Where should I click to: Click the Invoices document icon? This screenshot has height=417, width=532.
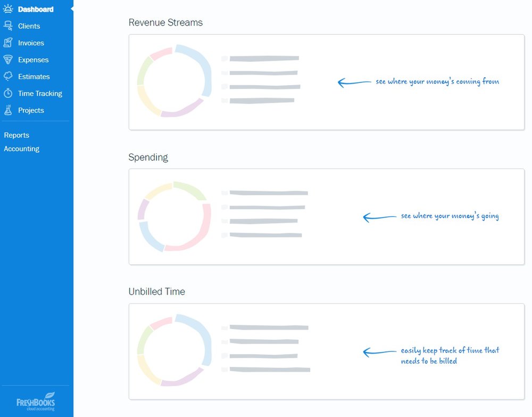(x=8, y=43)
